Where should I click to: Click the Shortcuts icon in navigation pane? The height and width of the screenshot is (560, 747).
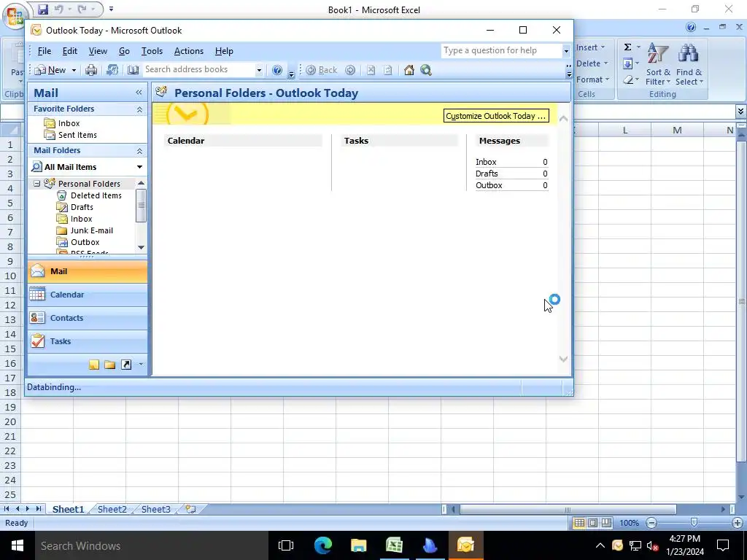(126, 365)
